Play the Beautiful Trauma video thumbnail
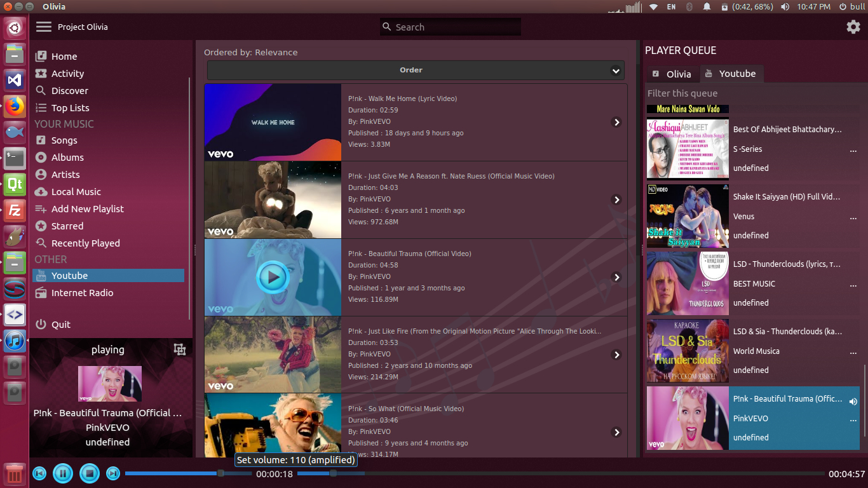The image size is (868, 488). coord(273,277)
